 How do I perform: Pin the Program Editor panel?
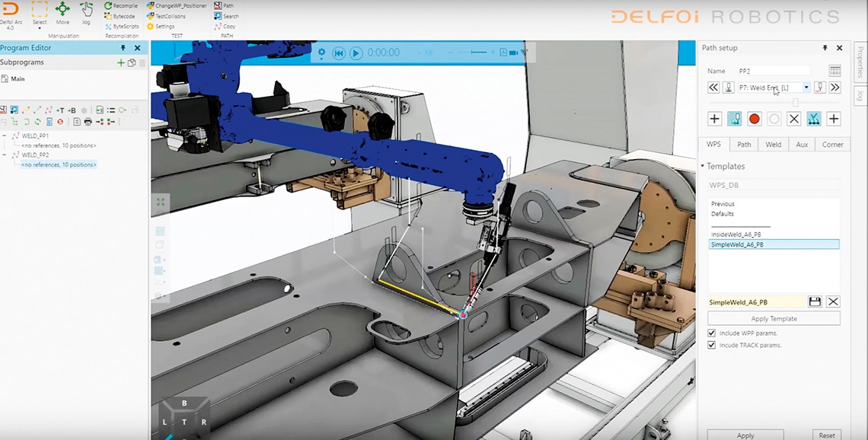(123, 48)
